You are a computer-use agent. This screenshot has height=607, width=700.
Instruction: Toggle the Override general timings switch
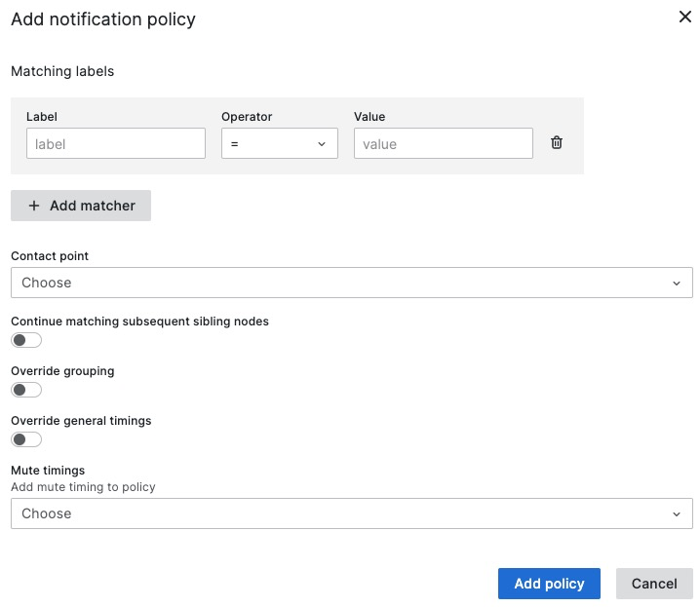[x=26, y=439]
